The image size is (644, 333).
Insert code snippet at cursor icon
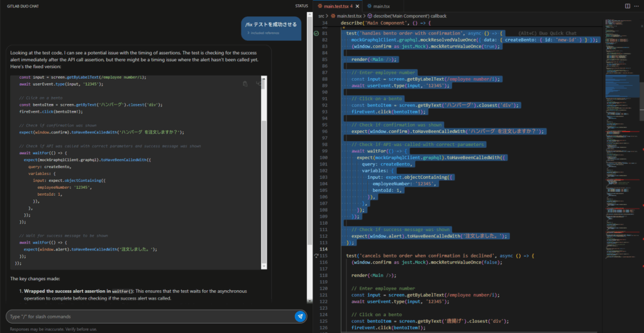click(x=258, y=84)
